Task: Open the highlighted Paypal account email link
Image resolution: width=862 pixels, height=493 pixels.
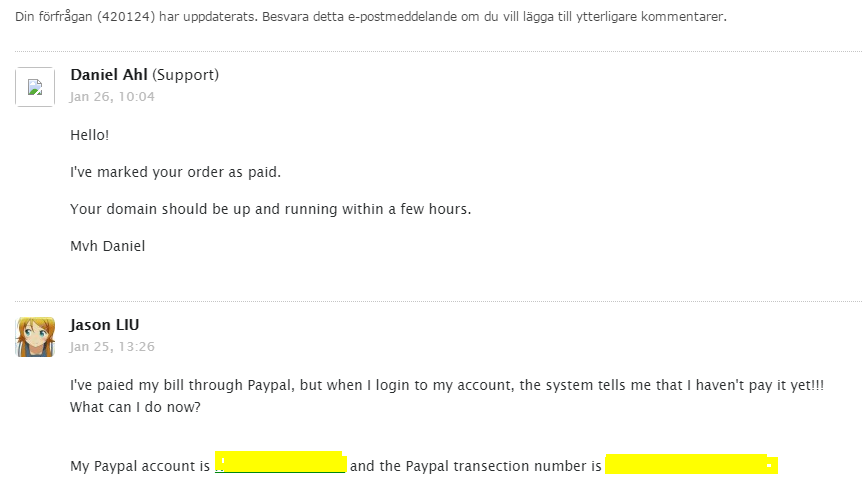Action: point(280,463)
